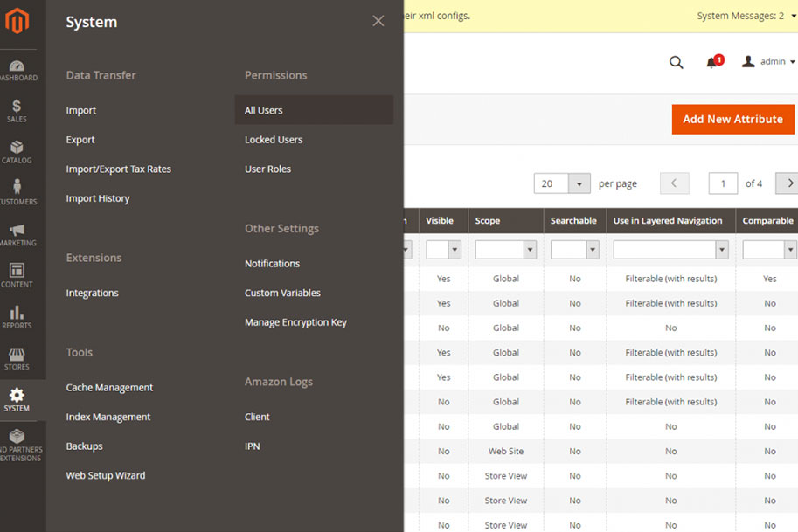798x532 pixels.
Task: Click the search magnifier icon
Action: pyautogui.click(x=676, y=62)
